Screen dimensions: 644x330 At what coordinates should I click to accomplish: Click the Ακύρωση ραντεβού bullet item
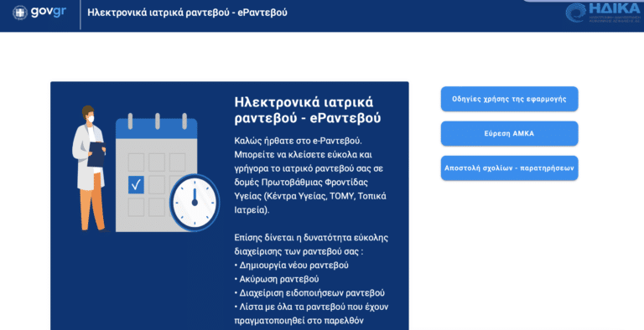tap(277, 279)
